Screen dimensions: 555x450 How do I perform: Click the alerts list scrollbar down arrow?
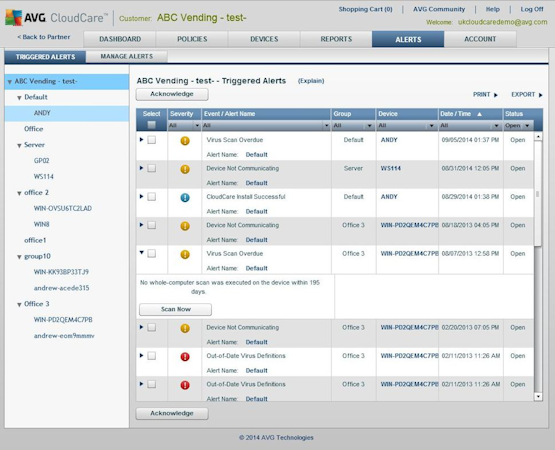pos(538,397)
